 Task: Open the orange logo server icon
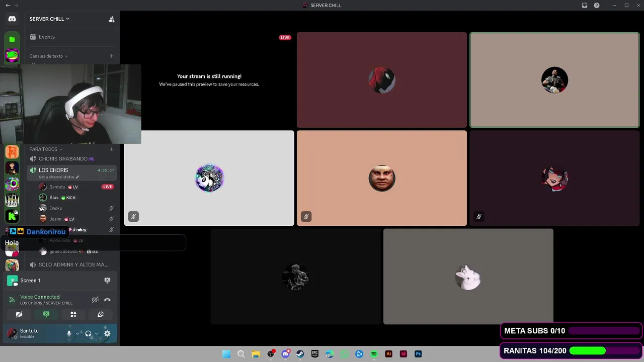coord(12,152)
